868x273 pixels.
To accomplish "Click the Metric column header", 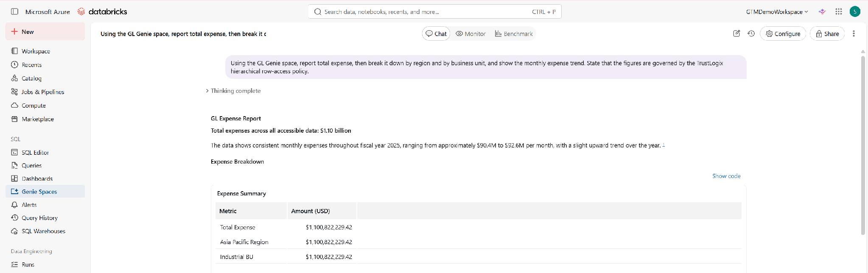I will [251, 211].
